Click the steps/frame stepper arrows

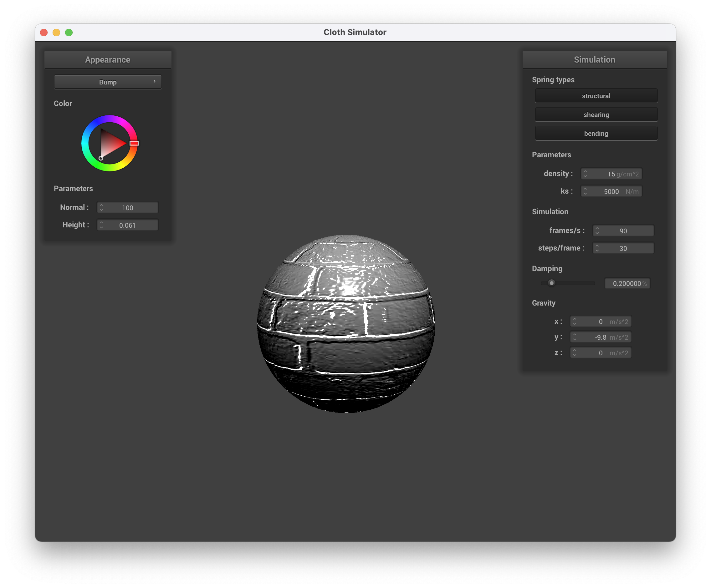click(597, 248)
